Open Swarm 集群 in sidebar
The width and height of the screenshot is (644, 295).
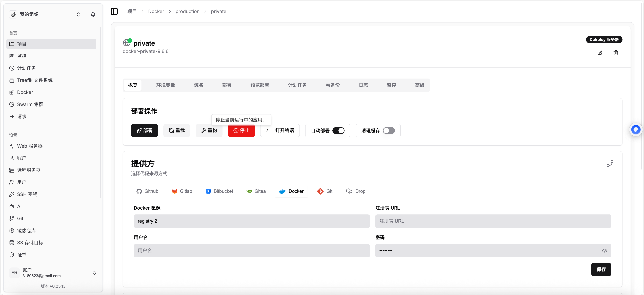coord(51,104)
